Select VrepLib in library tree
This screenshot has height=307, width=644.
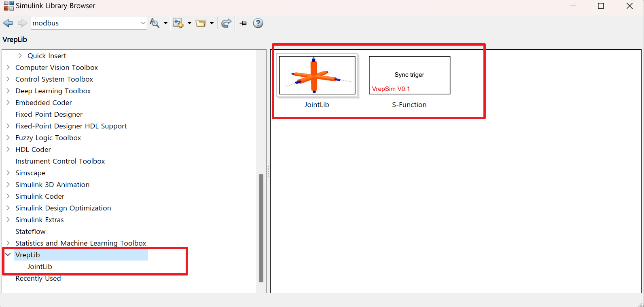pos(28,255)
